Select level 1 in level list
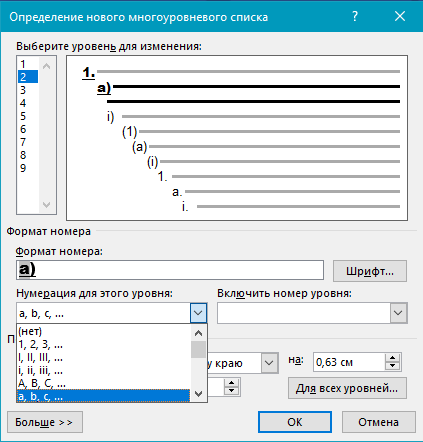423x442 pixels. pyautogui.click(x=28, y=64)
